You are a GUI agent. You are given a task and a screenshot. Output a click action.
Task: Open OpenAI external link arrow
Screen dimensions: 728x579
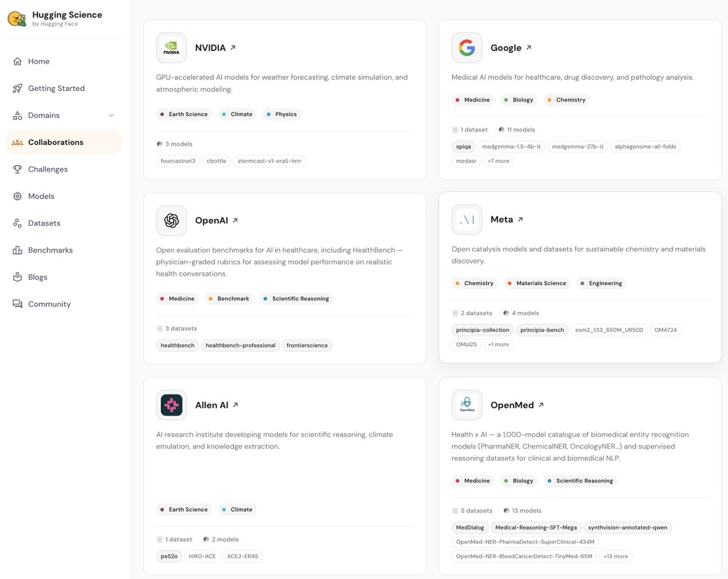click(x=235, y=220)
